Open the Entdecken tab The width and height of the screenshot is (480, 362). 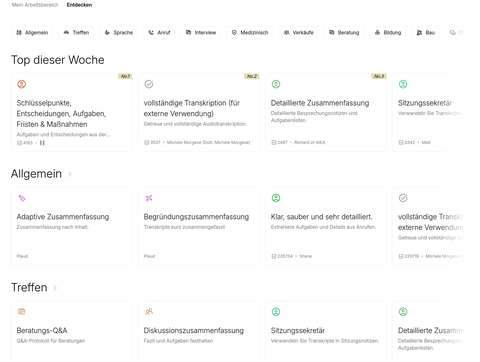coord(79,5)
